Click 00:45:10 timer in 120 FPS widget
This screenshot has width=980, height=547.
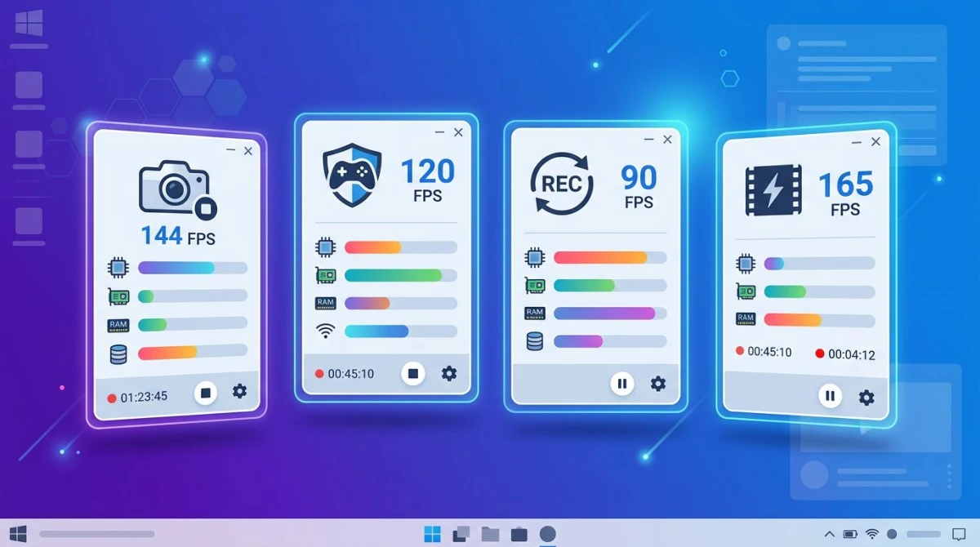(350, 374)
